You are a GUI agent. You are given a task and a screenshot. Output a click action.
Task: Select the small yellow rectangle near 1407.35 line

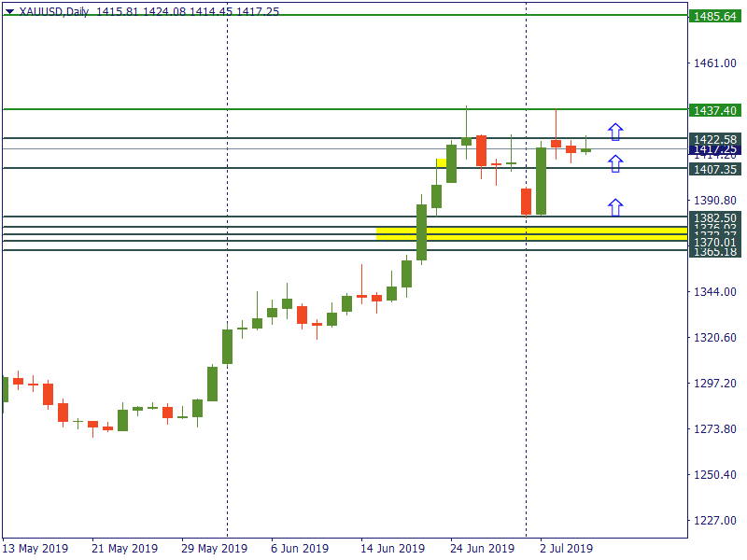[442, 162]
